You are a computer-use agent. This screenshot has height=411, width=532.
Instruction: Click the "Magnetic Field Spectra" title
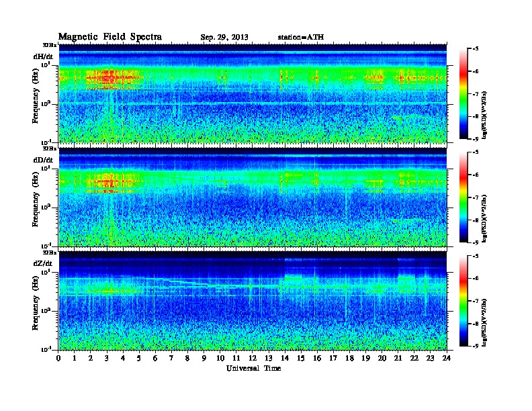click(x=110, y=37)
